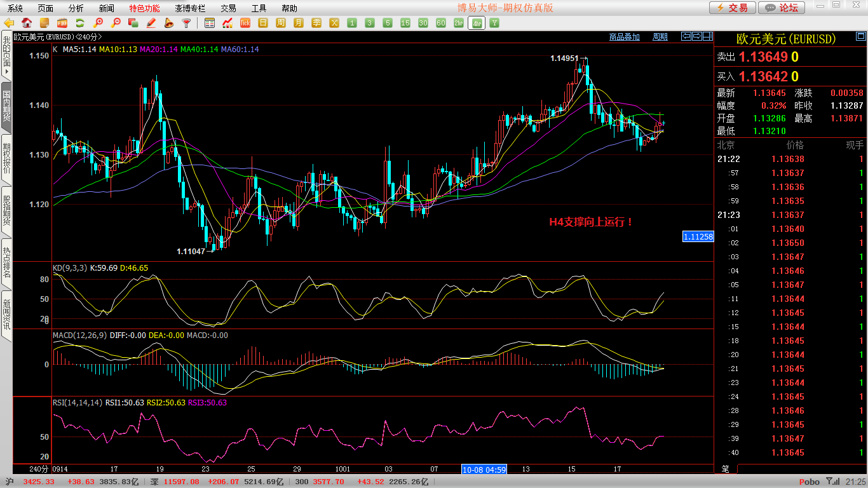Select the 笔 tab under tick list
Viewport: 868px width, 488px height.
[726, 469]
